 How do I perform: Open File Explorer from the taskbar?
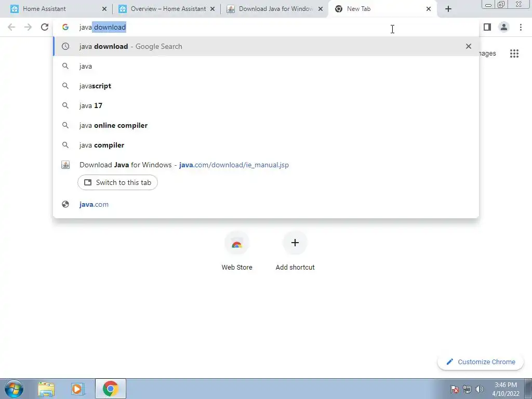[46, 389]
